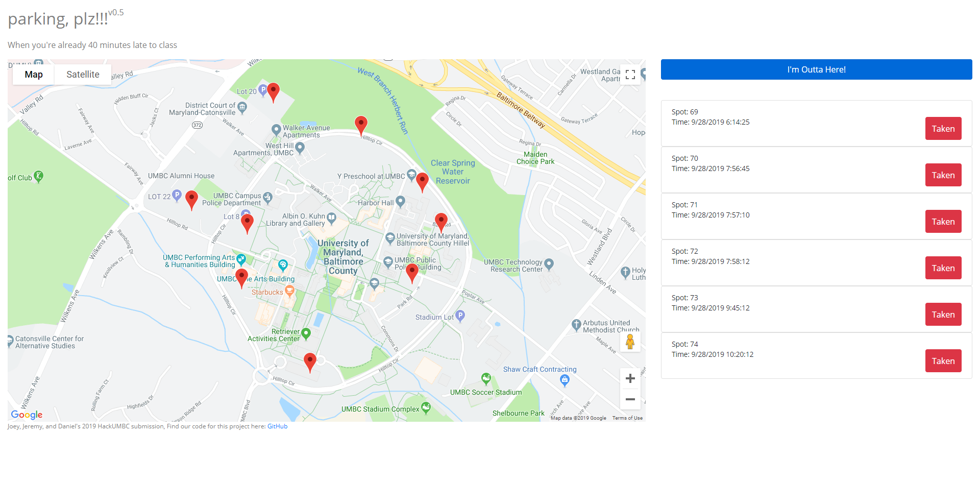Image resolution: width=980 pixels, height=482 pixels.
Task: Mark Spot 71 as Taken
Action: click(943, 222)
